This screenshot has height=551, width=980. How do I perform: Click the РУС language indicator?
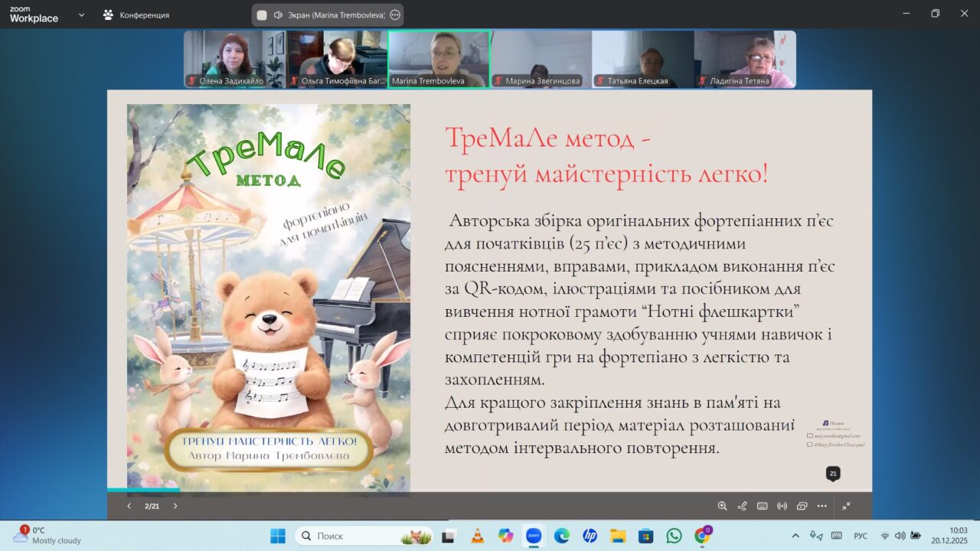860,536
